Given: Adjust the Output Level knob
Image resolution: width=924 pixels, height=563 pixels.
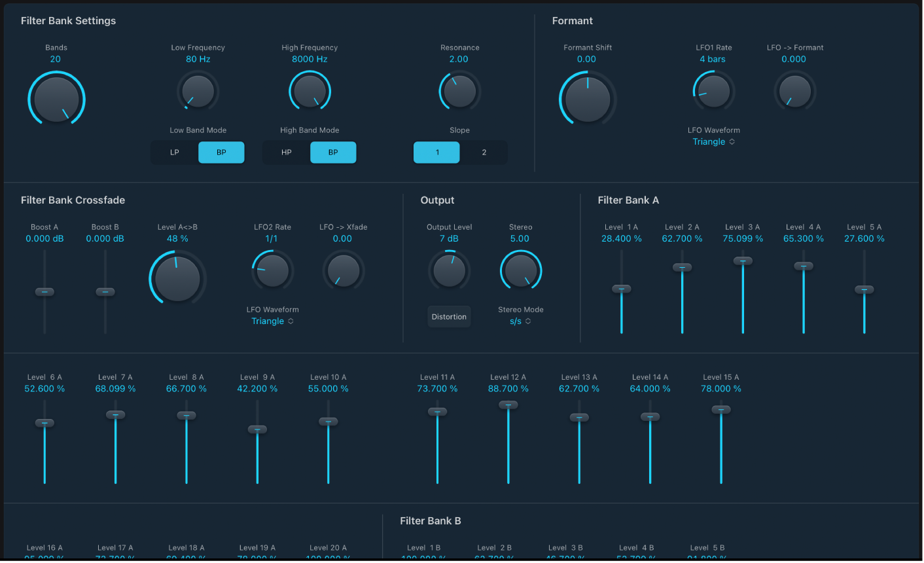Looking at the screenshot, I should tap(449, 270).
